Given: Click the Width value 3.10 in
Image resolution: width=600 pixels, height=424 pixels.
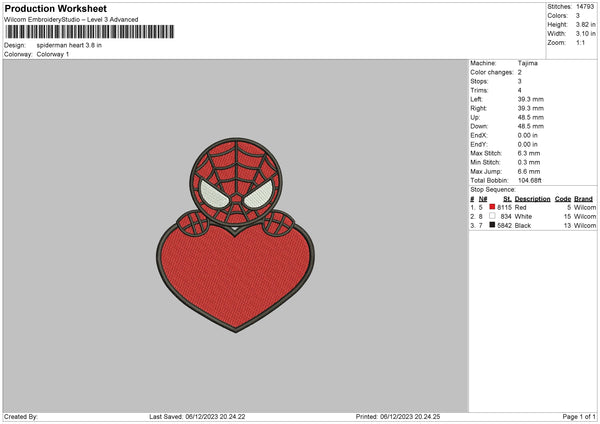Looking at the screenshot, I should 585,34.
